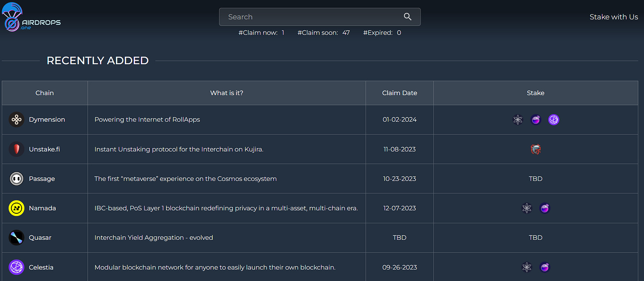Viewport: 644px width, 281px height.
Task: Click the Unstake.fi red shield logo
Action: click(17, 149)
